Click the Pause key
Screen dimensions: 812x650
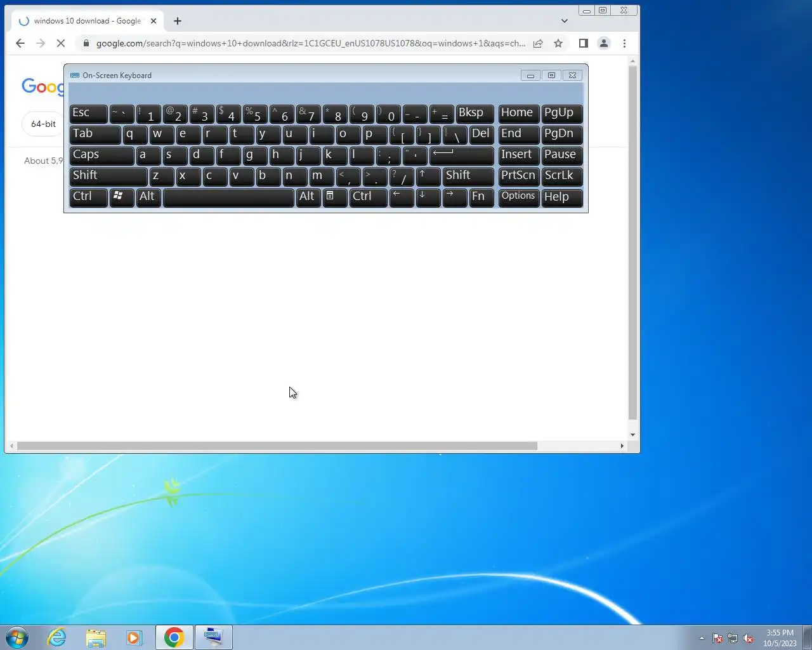pyautogui.click(x=562, y=156)
